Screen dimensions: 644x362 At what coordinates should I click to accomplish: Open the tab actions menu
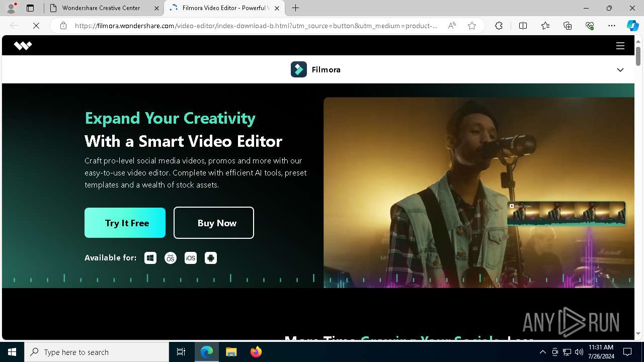click(30, 8)
